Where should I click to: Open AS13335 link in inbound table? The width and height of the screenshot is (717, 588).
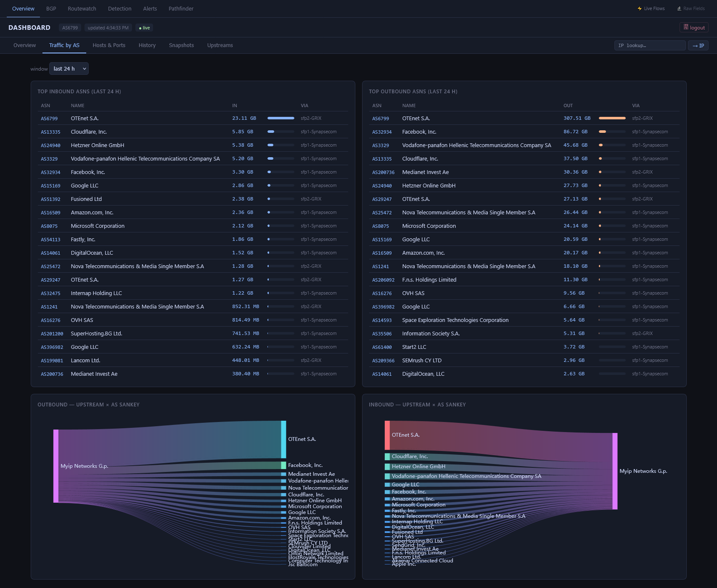(x=50, y=132)
